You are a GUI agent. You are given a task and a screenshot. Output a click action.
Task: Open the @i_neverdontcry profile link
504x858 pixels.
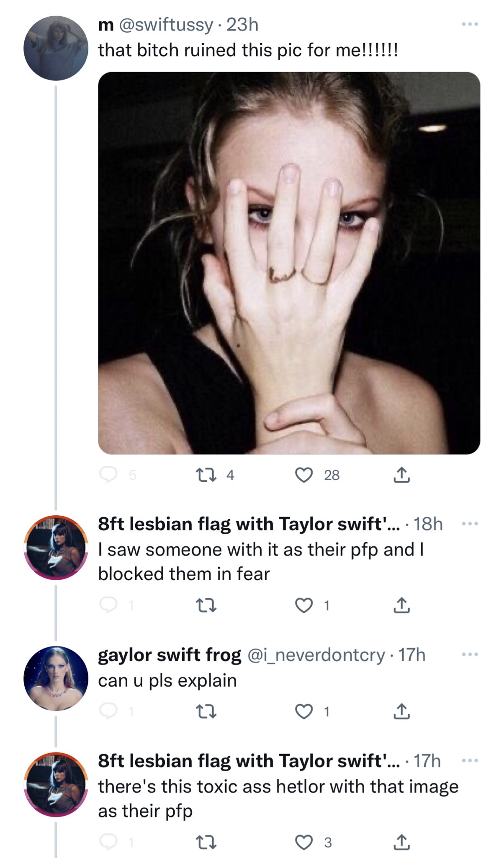click(316, 655)
